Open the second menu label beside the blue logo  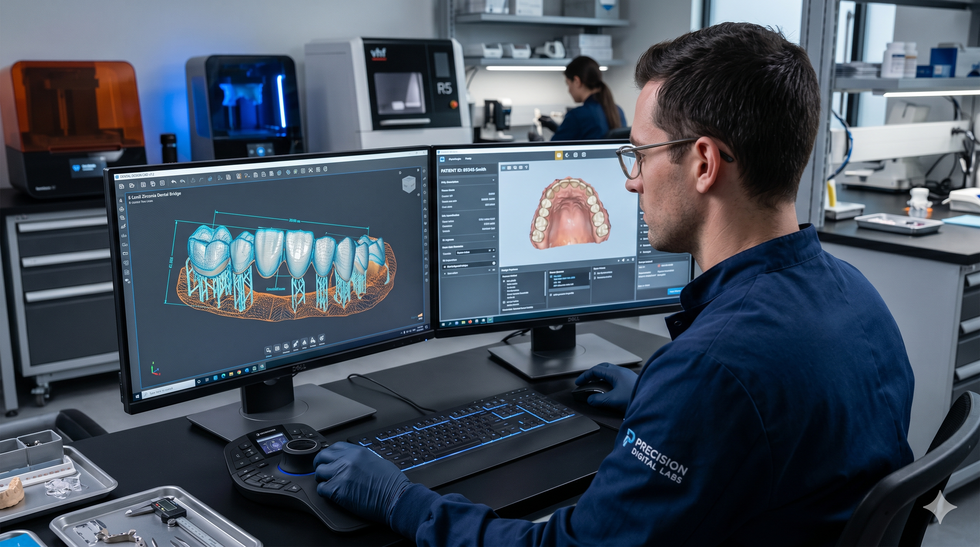pos(468,158)
